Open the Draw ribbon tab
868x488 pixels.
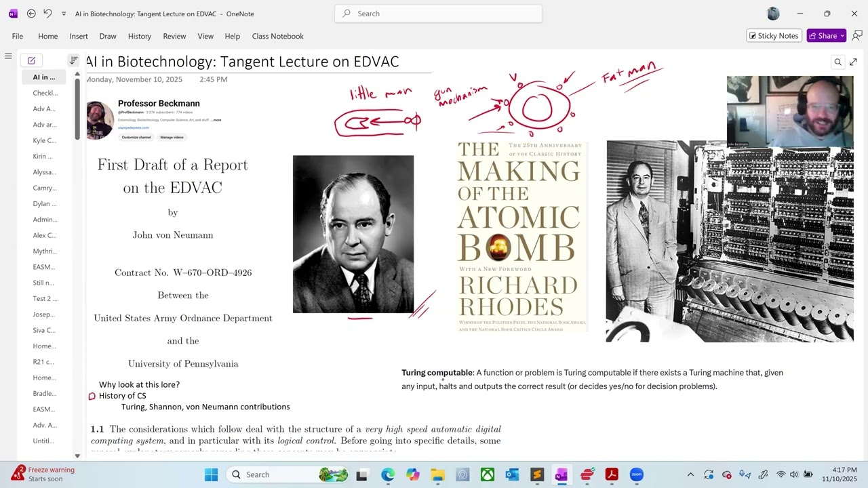(108, 36)
